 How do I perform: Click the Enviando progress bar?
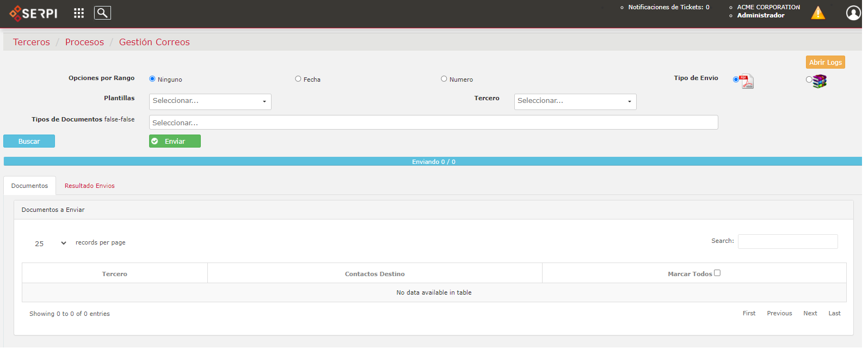tap(433, 162)
